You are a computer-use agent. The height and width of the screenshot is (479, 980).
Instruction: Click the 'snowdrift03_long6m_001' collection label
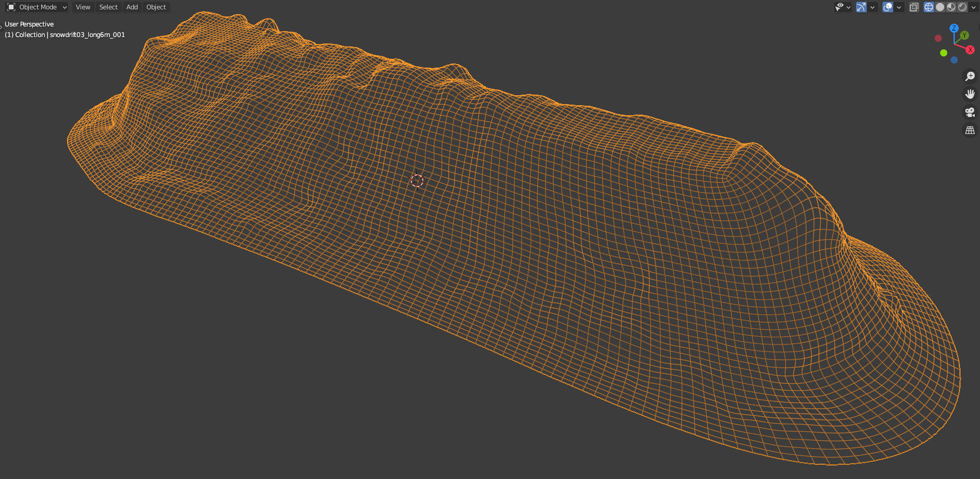[87, 35]
